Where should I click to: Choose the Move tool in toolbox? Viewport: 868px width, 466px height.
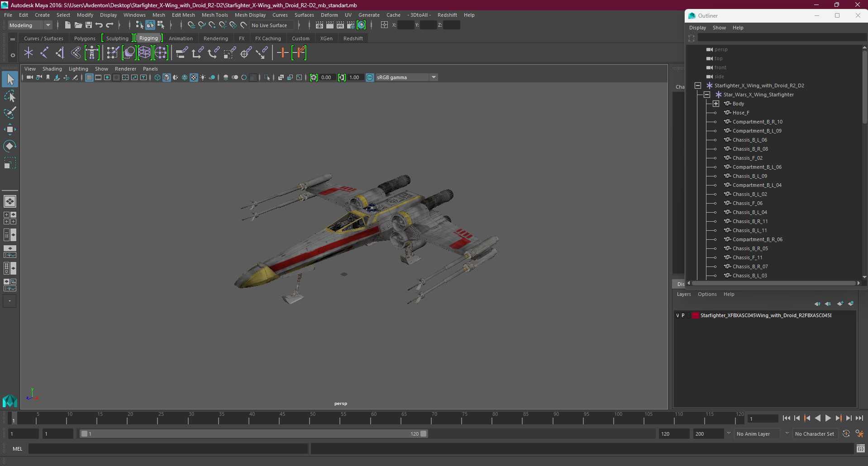10,129
